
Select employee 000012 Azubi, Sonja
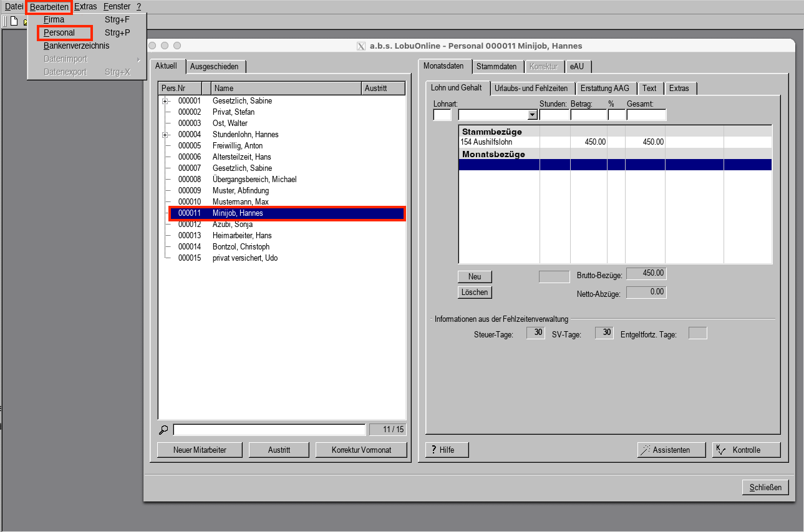[232, 225]
